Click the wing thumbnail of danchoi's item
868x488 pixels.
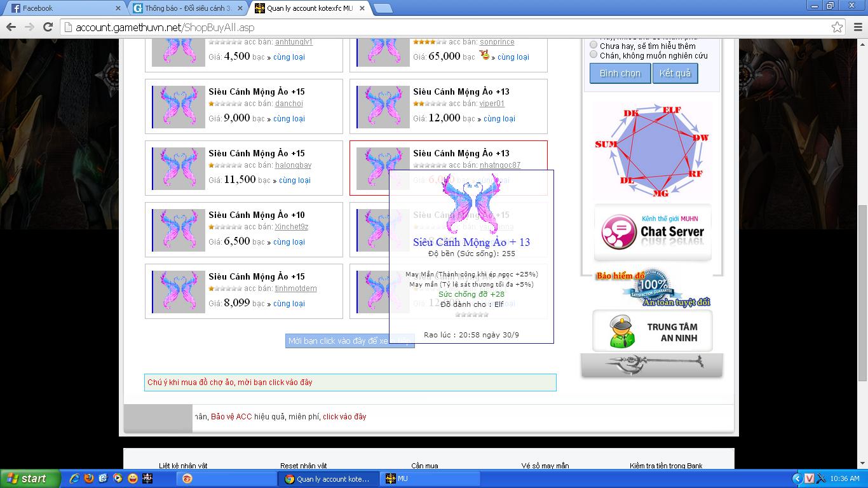click(179, 107)
